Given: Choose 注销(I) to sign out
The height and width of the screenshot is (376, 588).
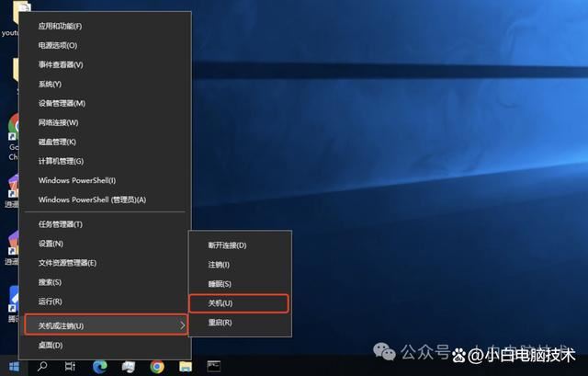Looking at the screenshot, I should click(x=220, y=265).
